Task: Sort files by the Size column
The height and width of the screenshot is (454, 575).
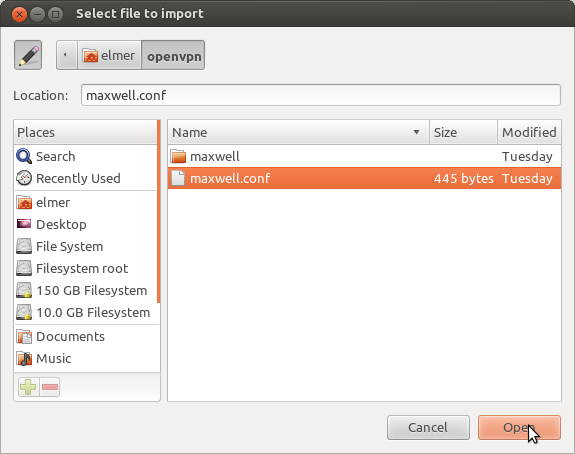Action: [x=464, y=132]
